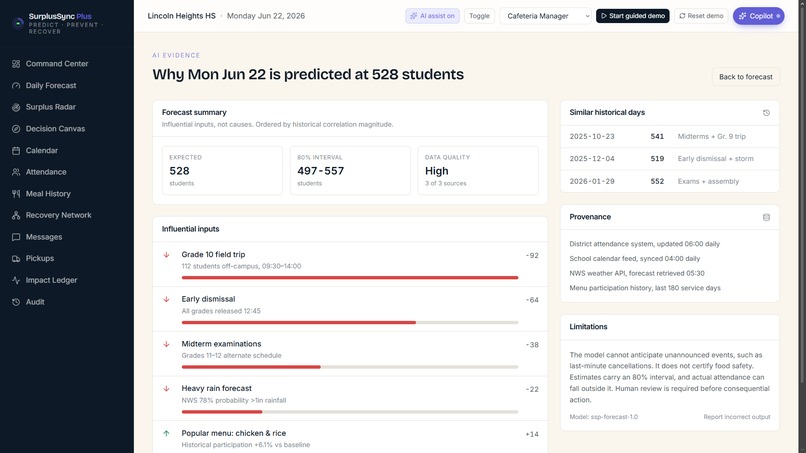Click down arrow beside Heavy rain forecast
The height and width of the screenshot is (453, 806).
pos(167,389)
